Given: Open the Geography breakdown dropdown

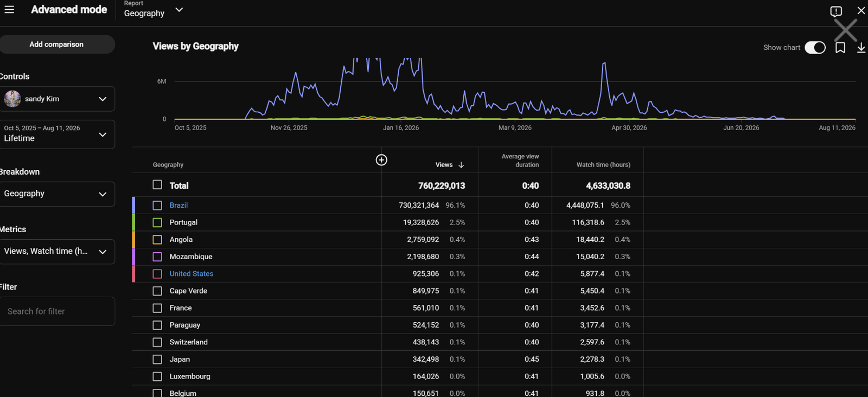Looking at the screenshot, I should tap(58, 194).
